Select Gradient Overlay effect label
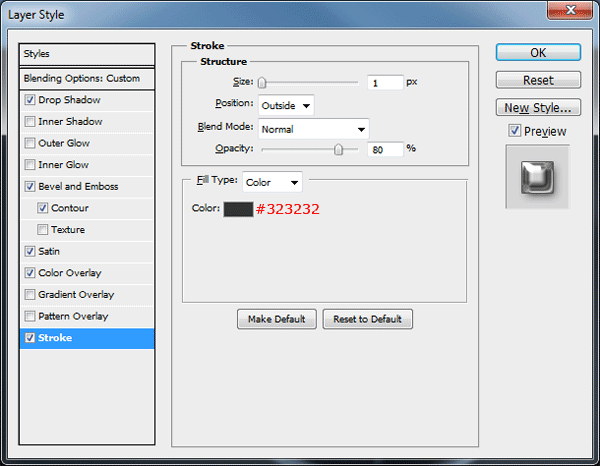This screenshot has width=600, height=466. coord(76,295)
